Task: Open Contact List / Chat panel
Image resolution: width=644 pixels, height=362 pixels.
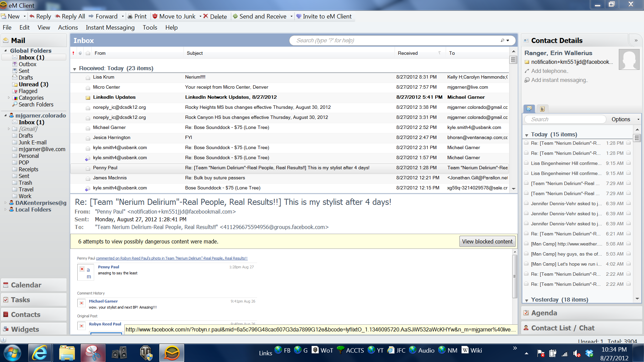Action: pyautogui.click(x=581, y=328)
